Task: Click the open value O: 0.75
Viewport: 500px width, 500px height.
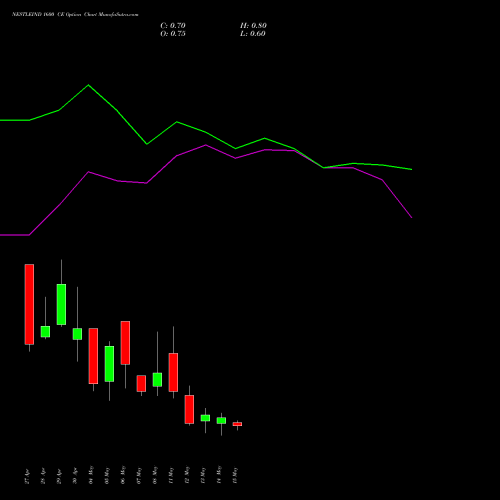Action: tap(173, 34)
